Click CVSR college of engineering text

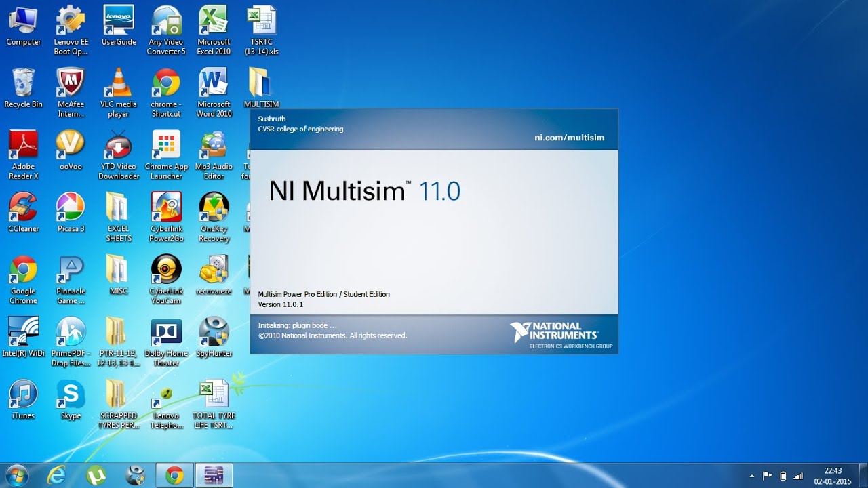coord(300,129)
